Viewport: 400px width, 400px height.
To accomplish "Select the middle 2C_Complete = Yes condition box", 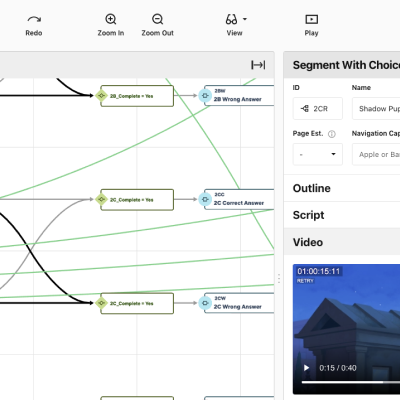I will point(137,200).
